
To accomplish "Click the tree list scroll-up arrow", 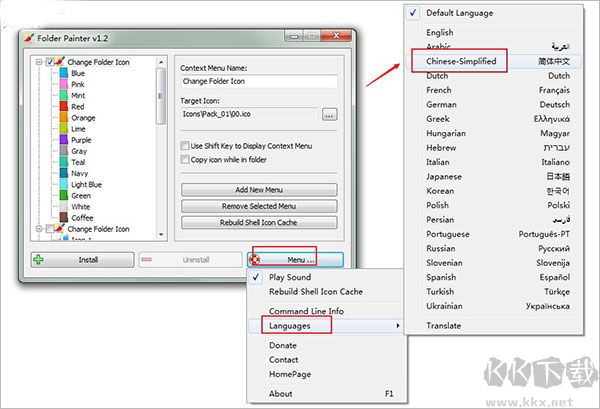I will pos(161,62).
